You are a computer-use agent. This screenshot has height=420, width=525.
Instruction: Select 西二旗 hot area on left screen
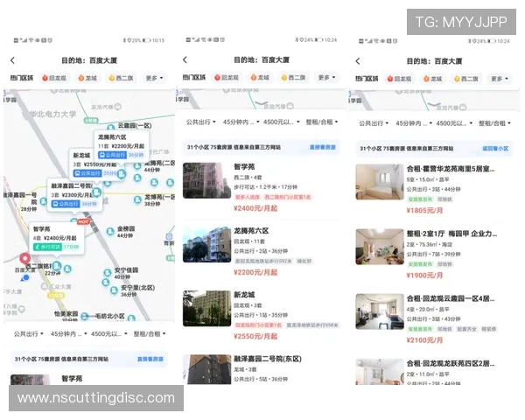(x=122, y=78)
